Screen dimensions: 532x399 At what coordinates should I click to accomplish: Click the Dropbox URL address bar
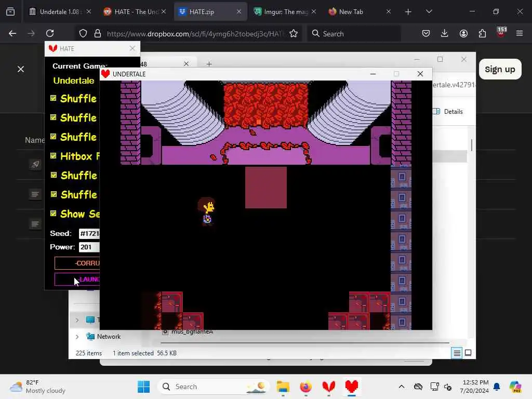pos(195,33)
